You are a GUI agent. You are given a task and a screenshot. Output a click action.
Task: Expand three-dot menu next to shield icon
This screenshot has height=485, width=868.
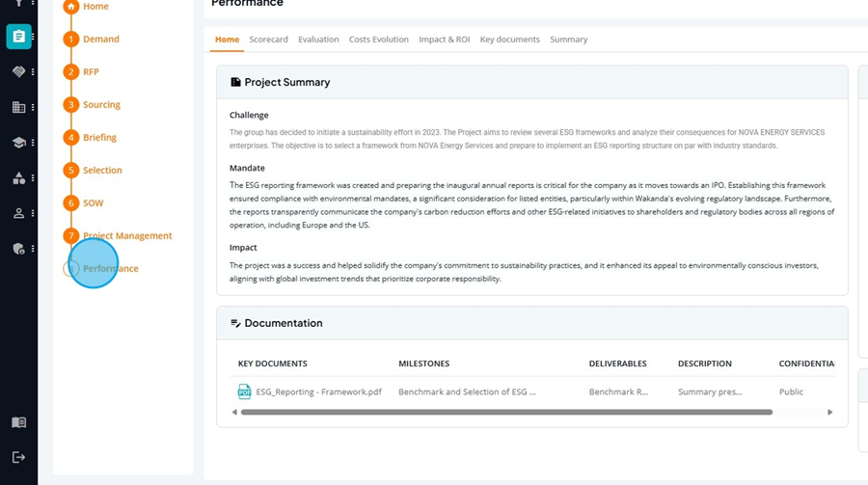33,249
